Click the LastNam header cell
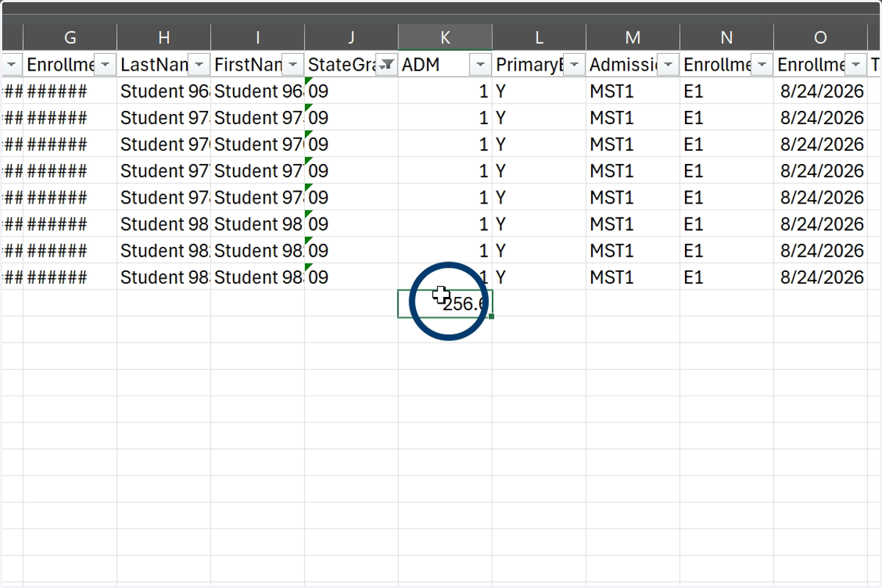Screen dimensions: 882x588 pos(164,65)
